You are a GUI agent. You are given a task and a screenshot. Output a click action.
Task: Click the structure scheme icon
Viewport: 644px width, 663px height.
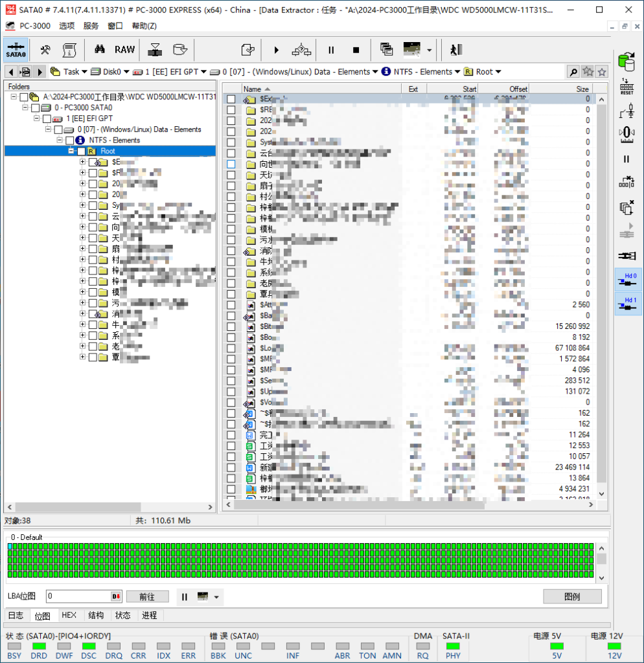[301, 50]
